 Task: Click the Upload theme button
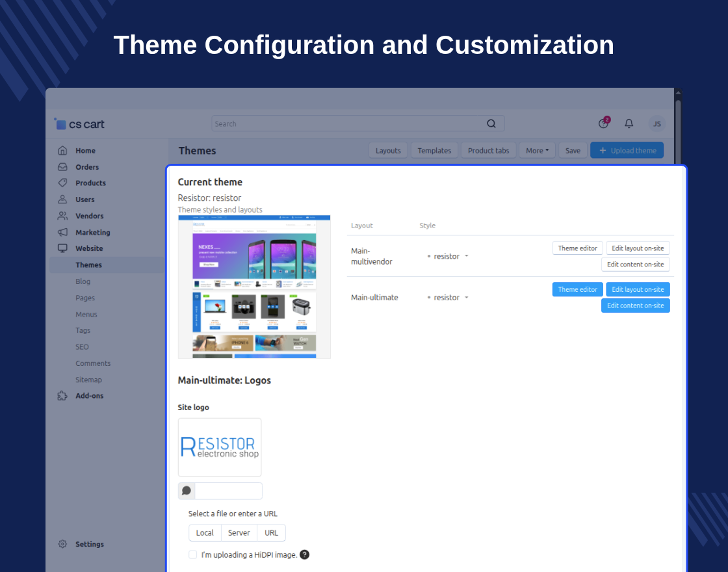(x=627, y=150)
